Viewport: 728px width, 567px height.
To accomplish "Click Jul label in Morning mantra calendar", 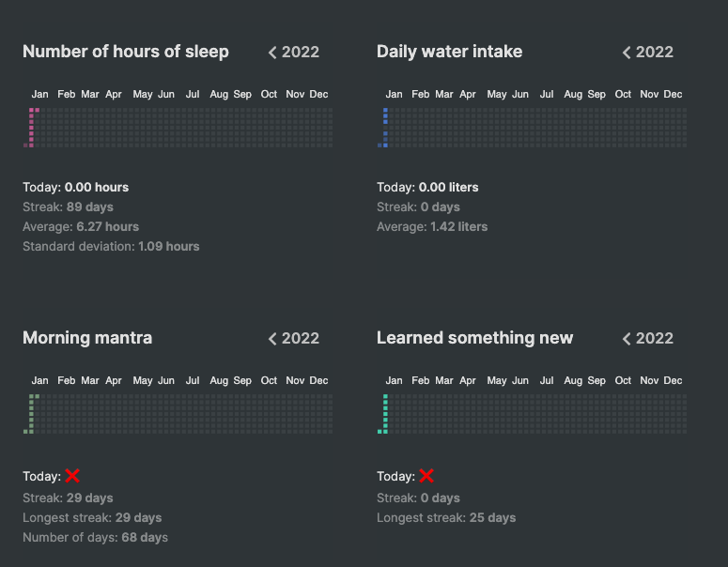I will [x=193, y=380].
